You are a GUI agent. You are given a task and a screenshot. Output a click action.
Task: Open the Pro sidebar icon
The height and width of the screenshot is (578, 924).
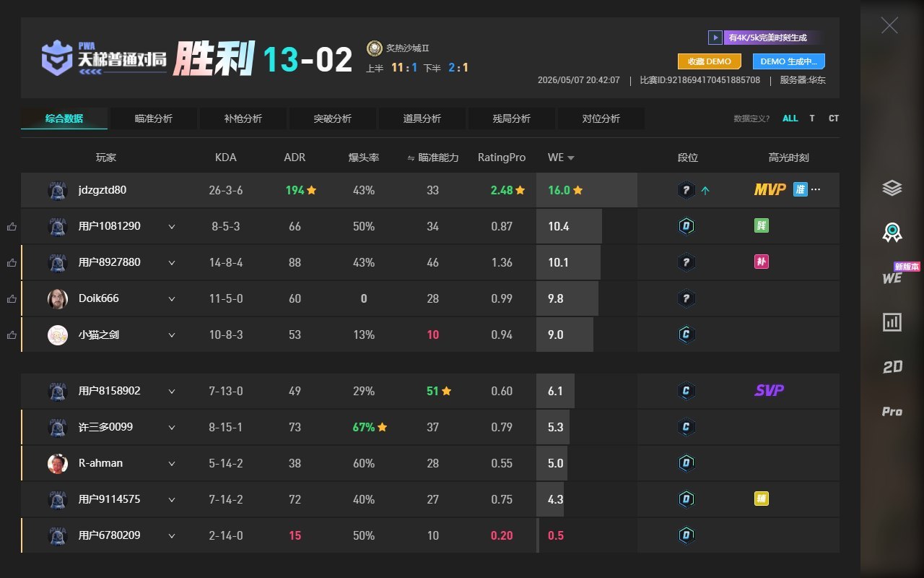892,411
